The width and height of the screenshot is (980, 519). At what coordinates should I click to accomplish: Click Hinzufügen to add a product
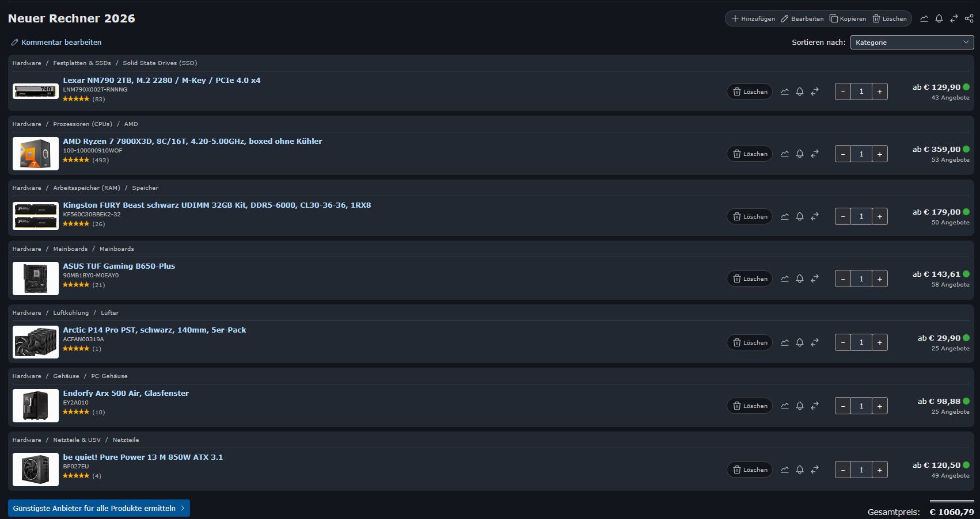point(753,18)
